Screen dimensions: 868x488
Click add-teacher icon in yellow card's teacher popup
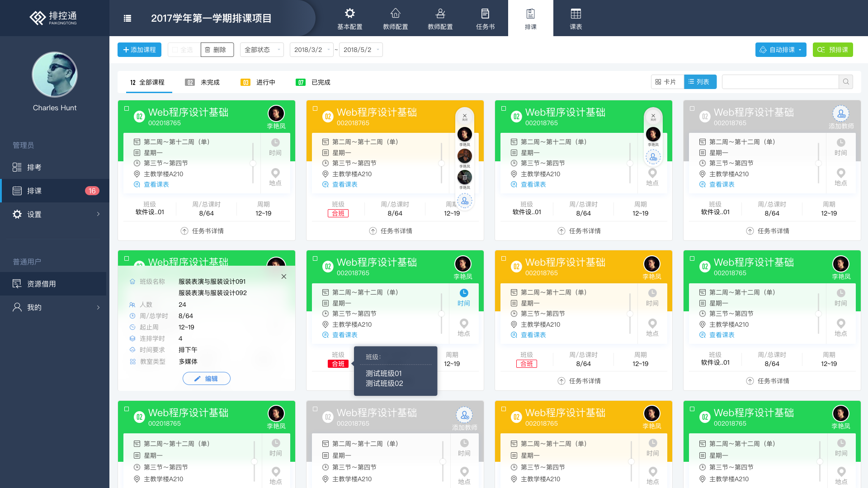point(465,201)
